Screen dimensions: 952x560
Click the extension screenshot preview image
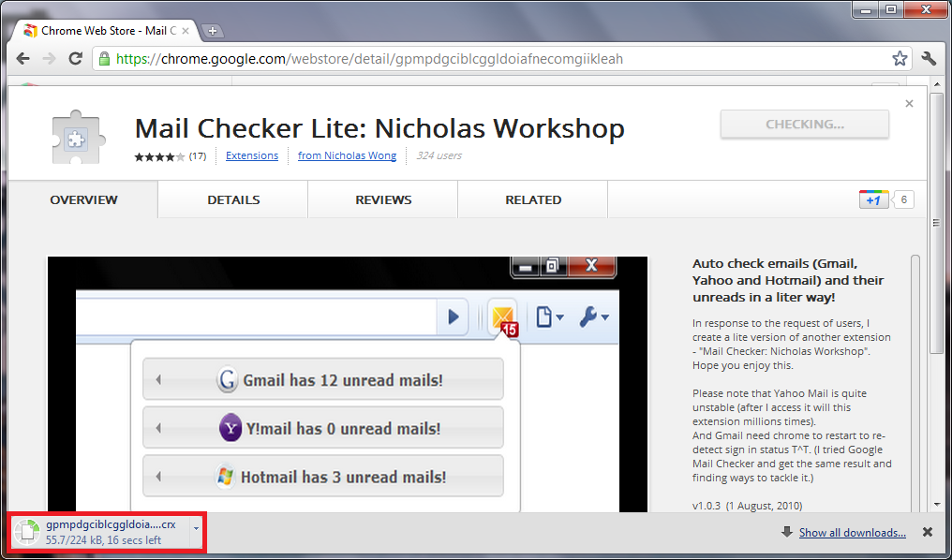click(x=348, y=384)
